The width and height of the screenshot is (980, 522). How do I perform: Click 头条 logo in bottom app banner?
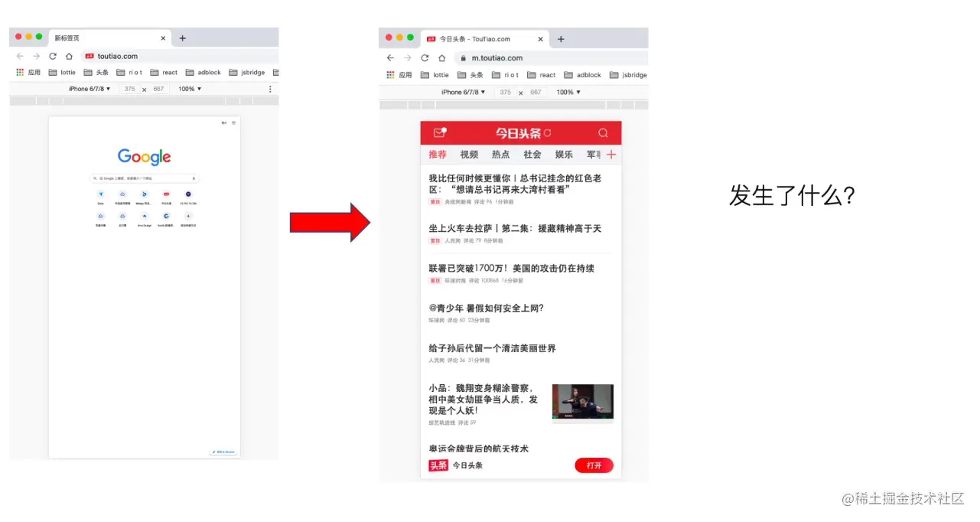coord(438,465)
